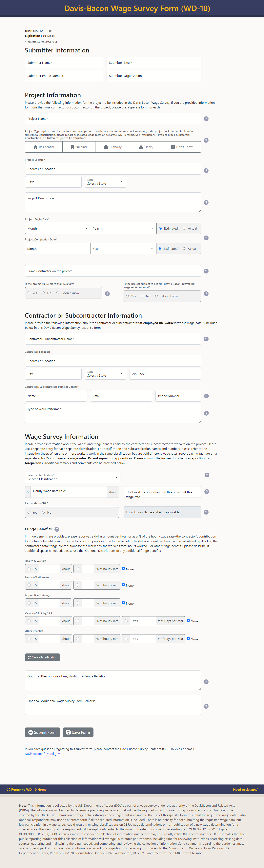This screenshot has height=868, width=264.
Task: Click the Submitter Email input field
Action: [x=154, y=63]
